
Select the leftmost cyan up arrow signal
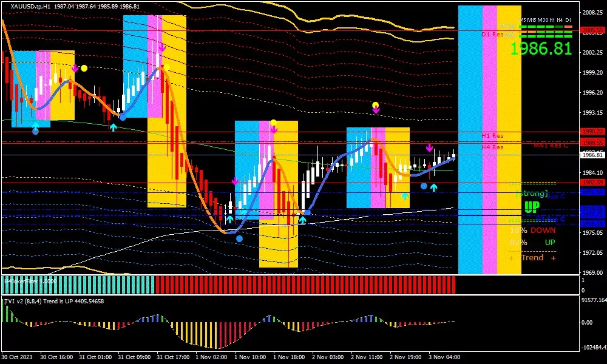(x=35, y=126)
